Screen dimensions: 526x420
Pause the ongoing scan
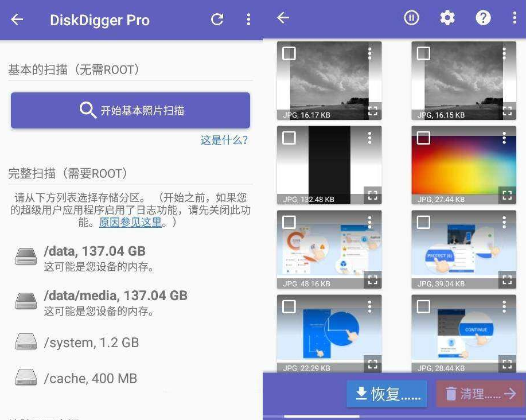[412, 18]
